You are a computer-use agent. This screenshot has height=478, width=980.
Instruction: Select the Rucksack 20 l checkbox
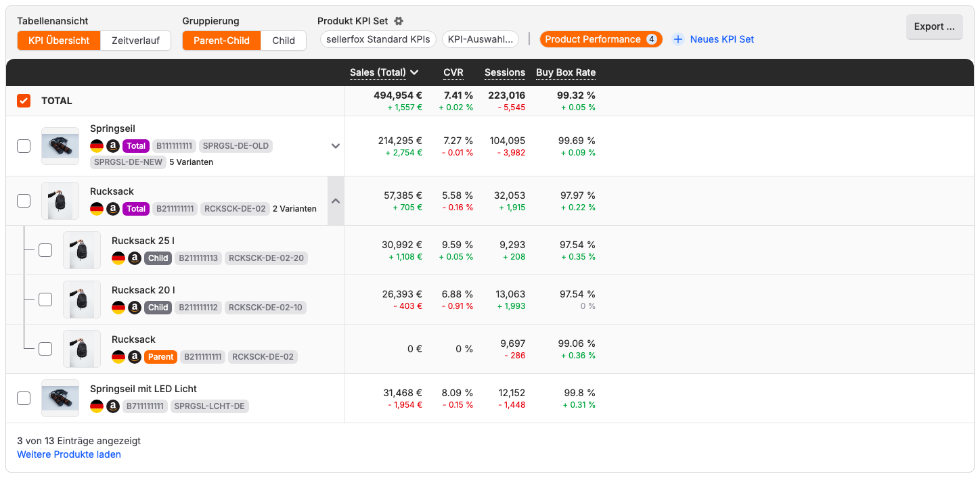45,300
